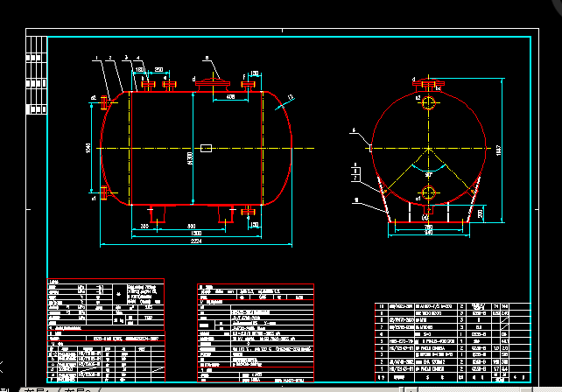This screenshot has height=392, width=562.
Task: Switch to the 布局2 layout tab
Action: pyautogui.click(x=79, y=389)
